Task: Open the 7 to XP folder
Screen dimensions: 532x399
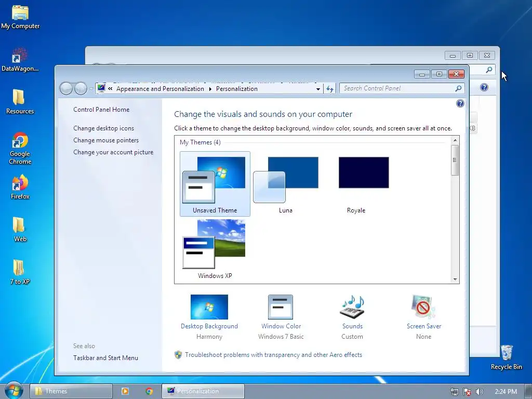Action: click(x=20, y=272)
